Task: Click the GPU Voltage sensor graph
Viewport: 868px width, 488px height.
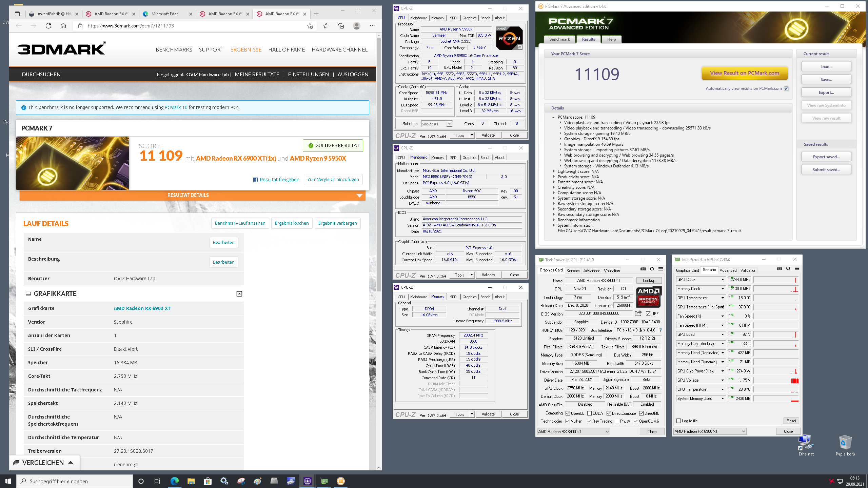Action: point(776,381)
